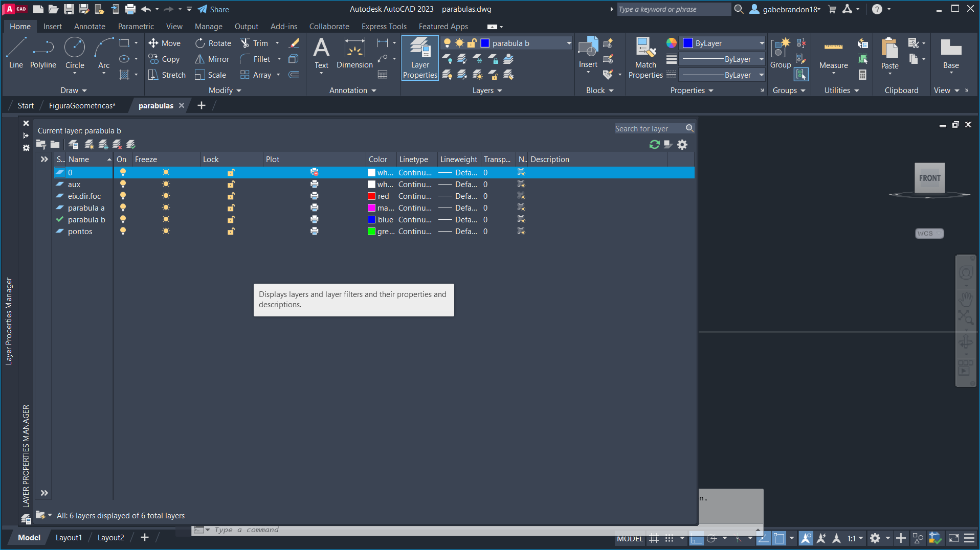Screen dimensions: 980x550
Task: Click the Share button
Action: pyautogui.click(x=214, y=9)
